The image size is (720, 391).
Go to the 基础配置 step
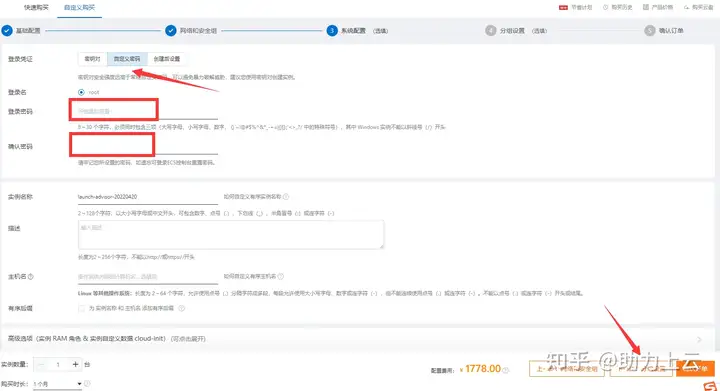pyautogui.click(x=28, y=31)
